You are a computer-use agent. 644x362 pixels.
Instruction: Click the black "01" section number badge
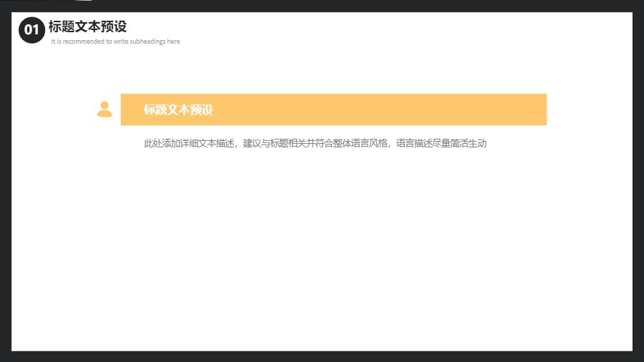[x=31, y=30]
